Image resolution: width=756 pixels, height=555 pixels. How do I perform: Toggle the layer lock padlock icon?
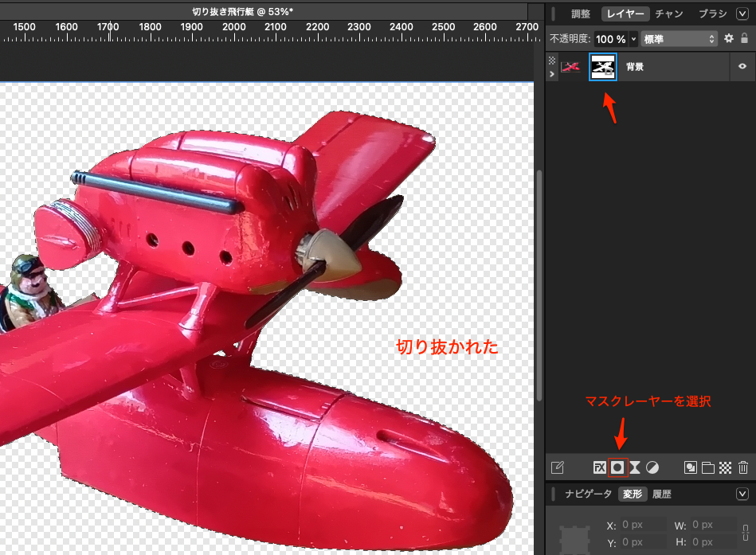point(744,38)
